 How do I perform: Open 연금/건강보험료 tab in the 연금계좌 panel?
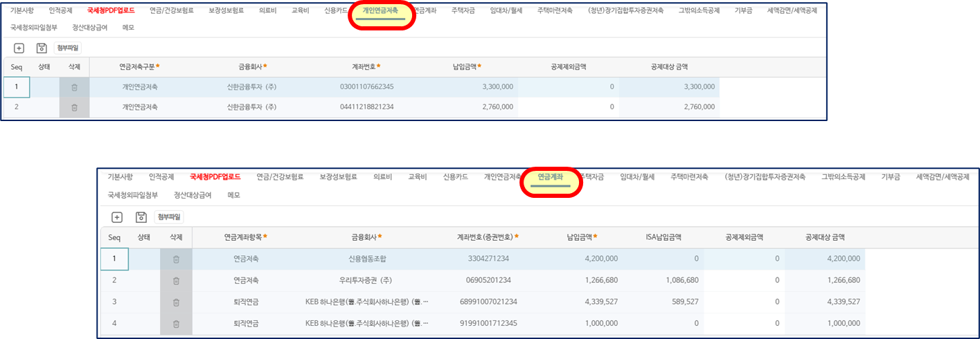click(280, 177)
